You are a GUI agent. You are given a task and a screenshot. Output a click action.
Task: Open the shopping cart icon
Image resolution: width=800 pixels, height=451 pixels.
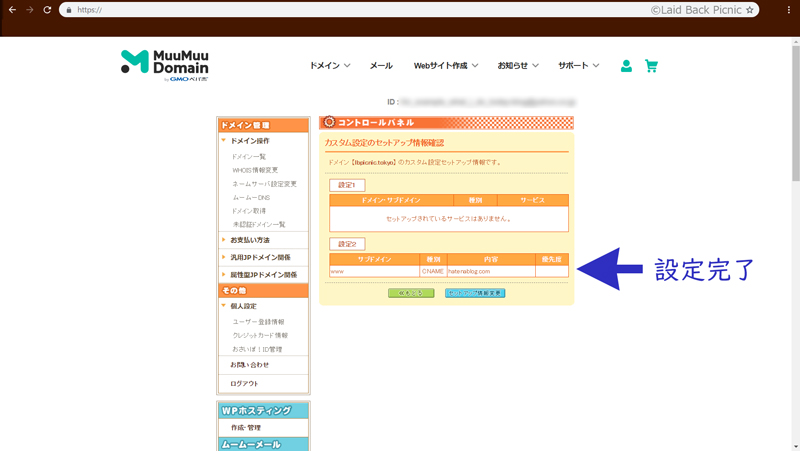coord(651,66)
